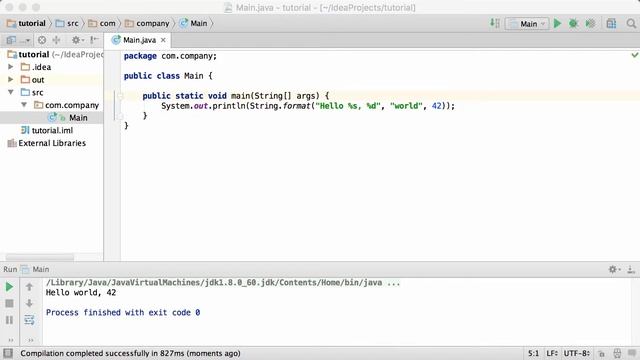Click the 'public class Main {' line

168,76
